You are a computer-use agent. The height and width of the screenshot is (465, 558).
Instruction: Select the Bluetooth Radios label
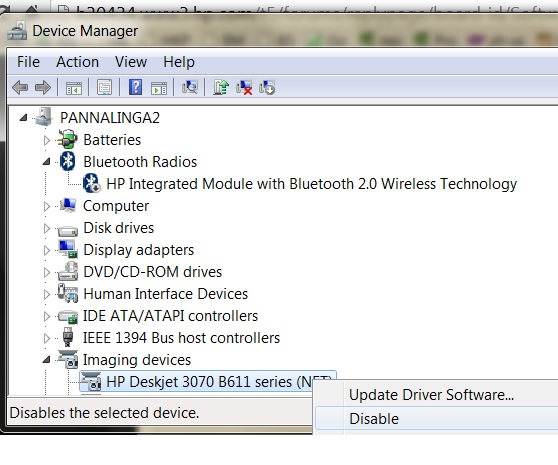(x=140, y=162)
